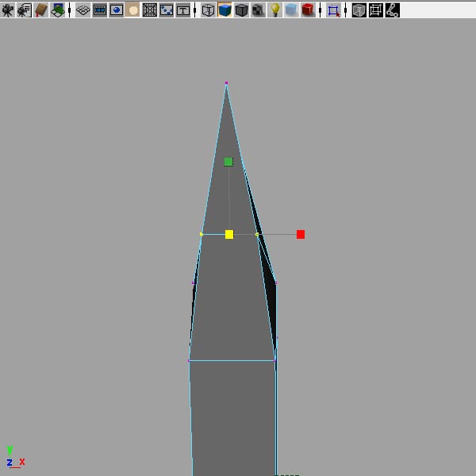Toggle the Film Gate display
This screenshot has height=476, width=476.
100,10
